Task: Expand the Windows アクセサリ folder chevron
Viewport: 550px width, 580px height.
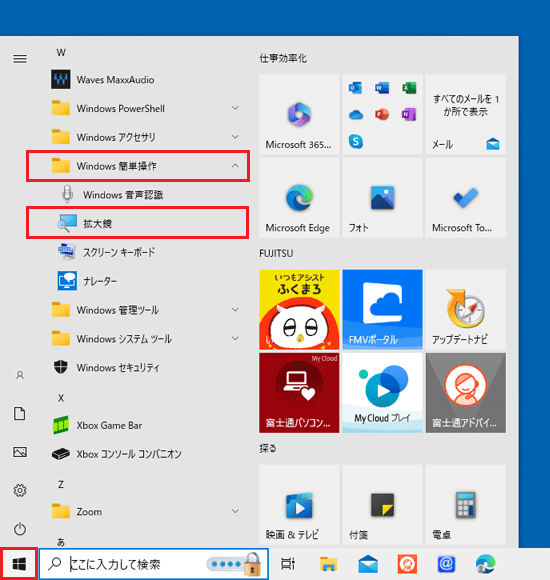Action: 235,137
